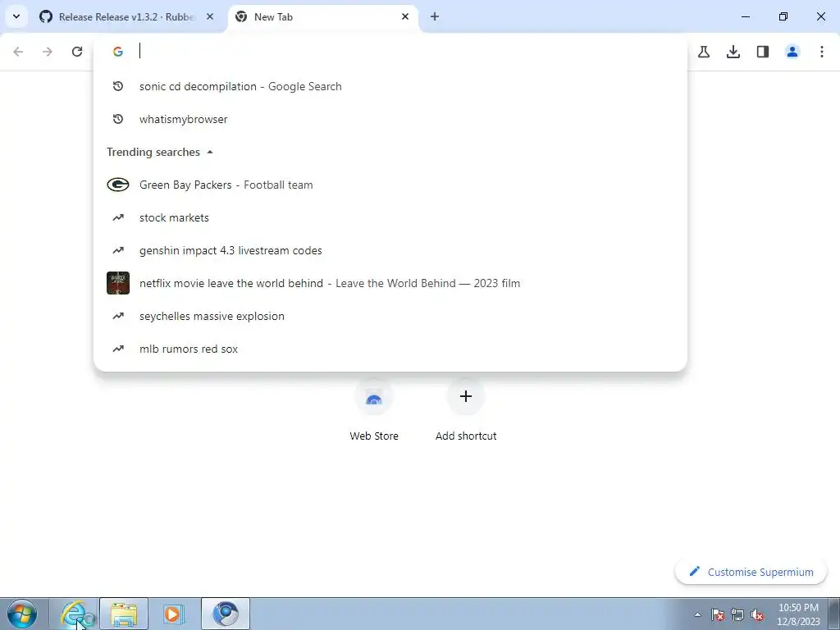This screenshot has width=840, height=630.
Task: Close the New Tab tab
Action: coord(405,16)
